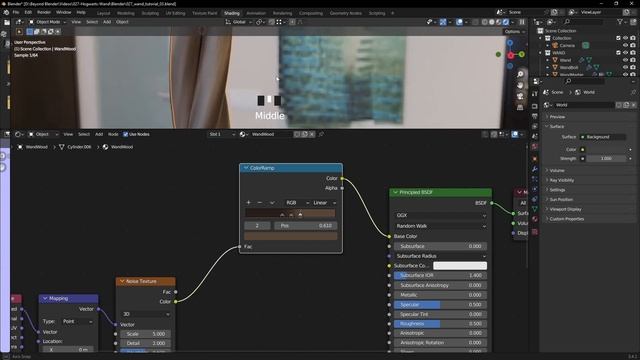Switch viewport shading to solid mode
The width and height of the screenshot is (640, 360).
click(x=492, y=22)
